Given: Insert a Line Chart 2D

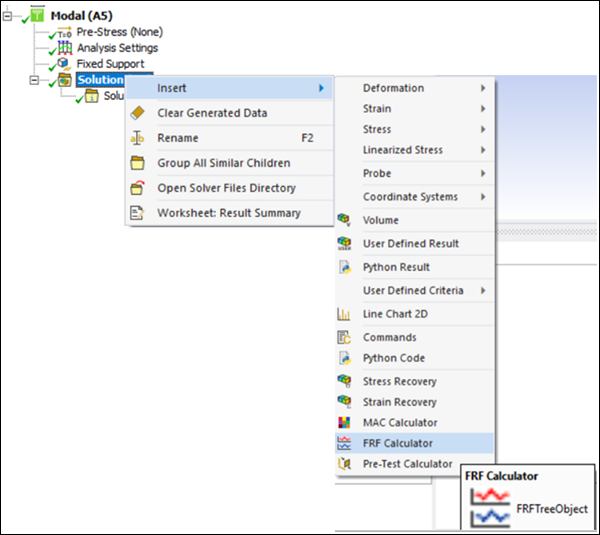Looking at the screenshot, I should pos(415,314).
